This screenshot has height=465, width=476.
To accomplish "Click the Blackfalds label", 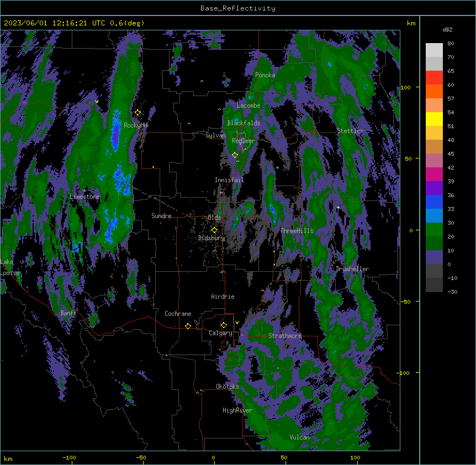I will click(244, 123).
